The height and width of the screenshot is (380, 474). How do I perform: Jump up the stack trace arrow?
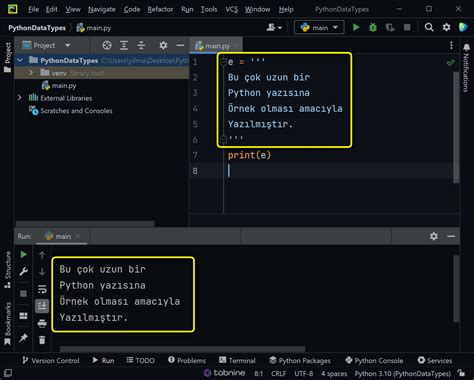42,255
